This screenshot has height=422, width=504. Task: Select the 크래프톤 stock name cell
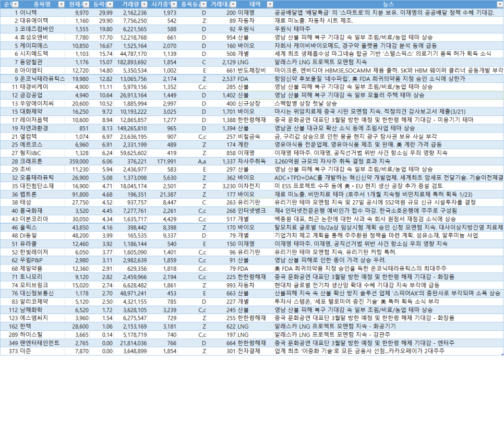tap(42, 161)
